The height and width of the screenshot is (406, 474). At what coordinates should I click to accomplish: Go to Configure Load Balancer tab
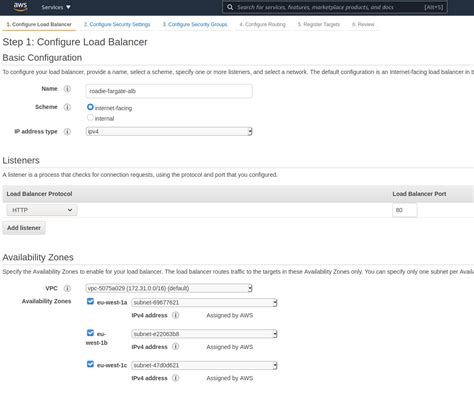(39, 24)
